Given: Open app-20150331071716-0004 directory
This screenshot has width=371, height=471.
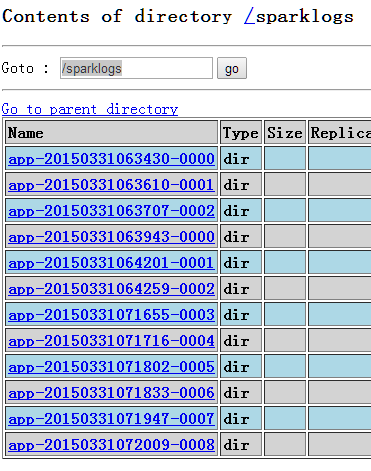Looking at the screenshot, I should coord(112,341).
